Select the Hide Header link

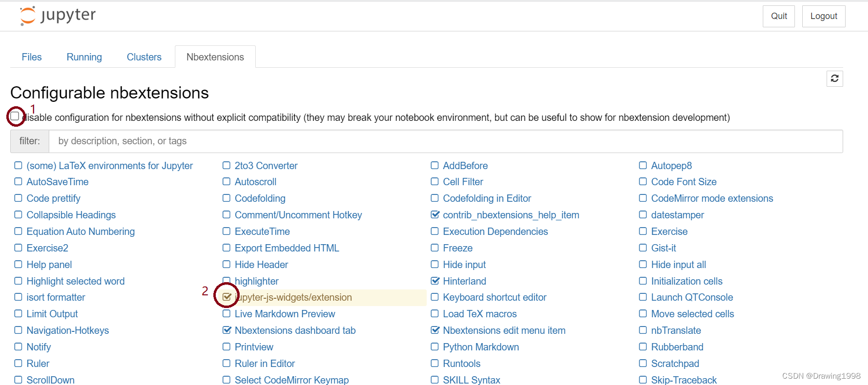click(262, 265)
